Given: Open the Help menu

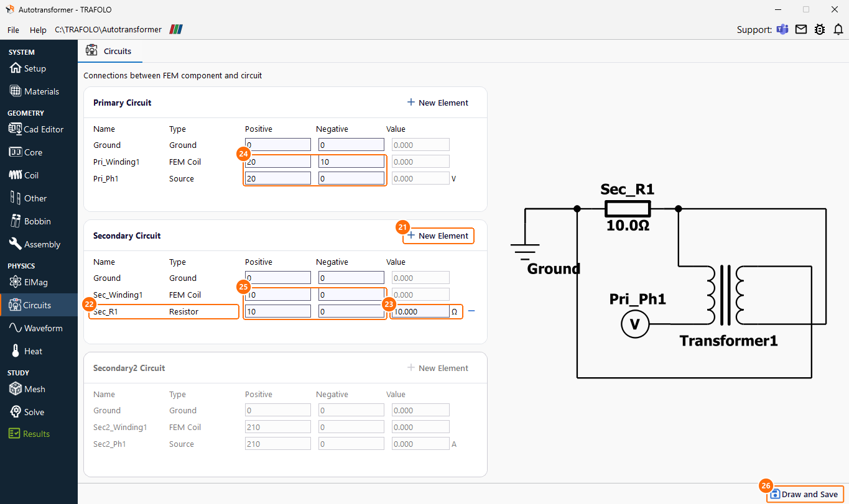Looking at the screenshot, I should pyautogui.click(x=38, y=30).
